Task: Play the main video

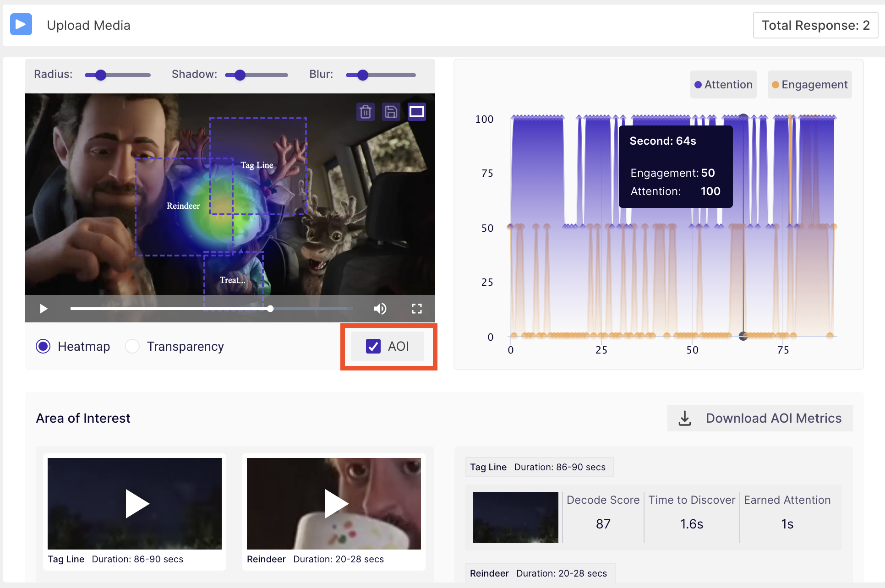Action: point(44,309)
